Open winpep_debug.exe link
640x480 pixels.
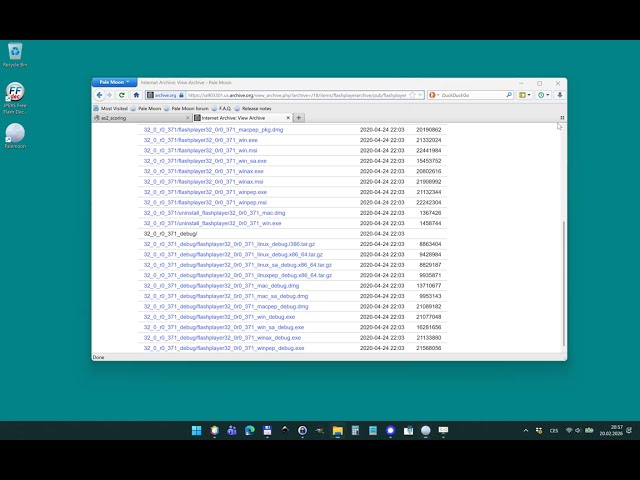(224, 348)
